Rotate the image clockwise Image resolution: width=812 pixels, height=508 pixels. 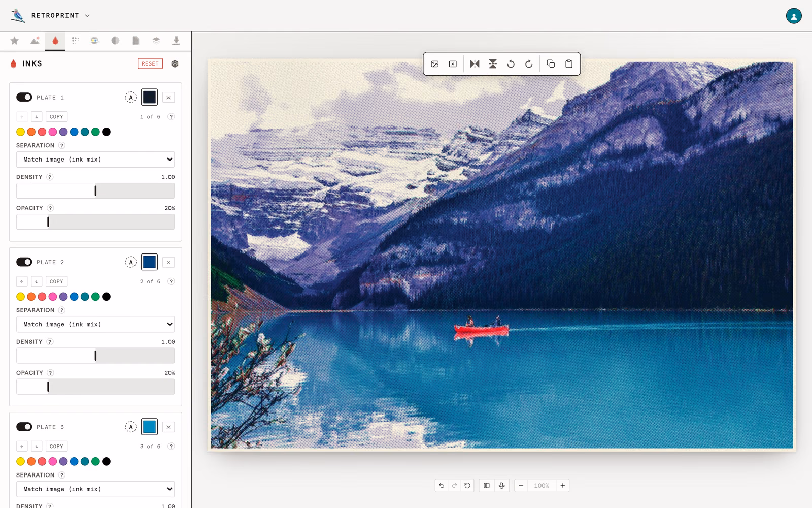[x=529, y=64]
